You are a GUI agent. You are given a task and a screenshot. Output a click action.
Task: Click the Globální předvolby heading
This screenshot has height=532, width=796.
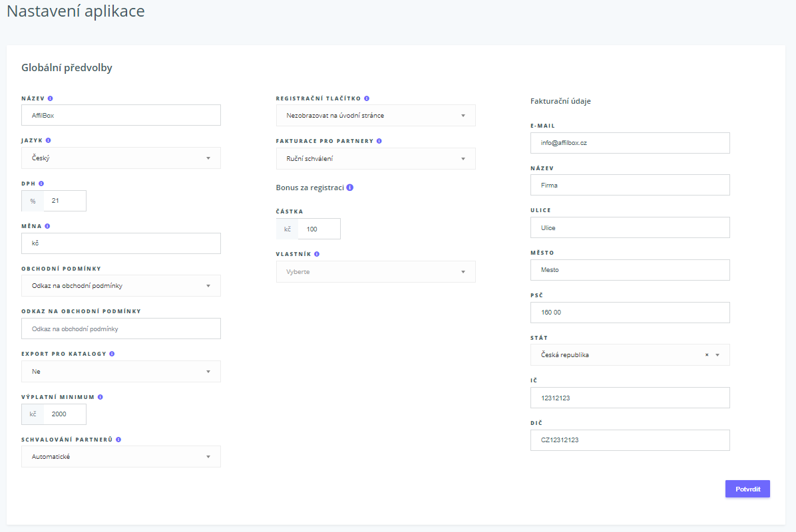tap(67, 68)
